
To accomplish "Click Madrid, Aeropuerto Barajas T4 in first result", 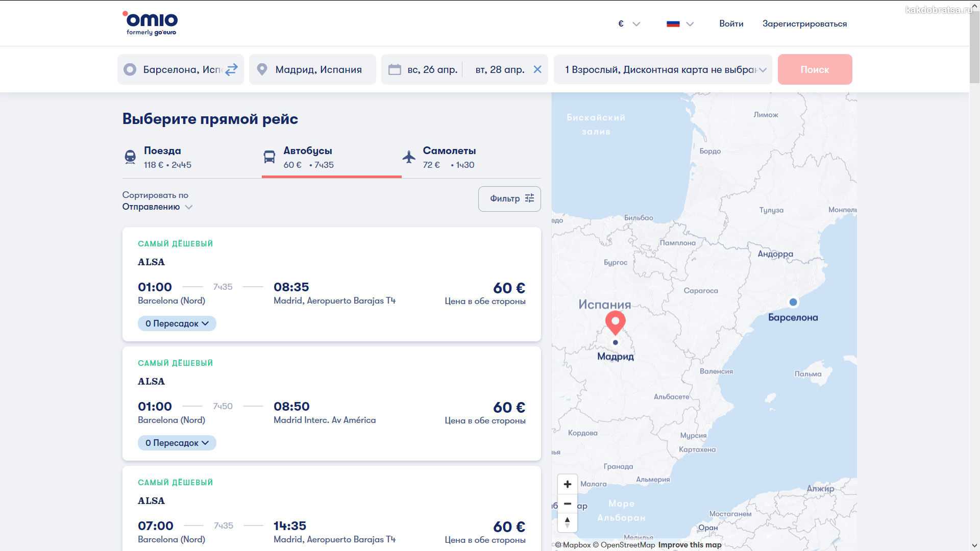I will [334, 300].
